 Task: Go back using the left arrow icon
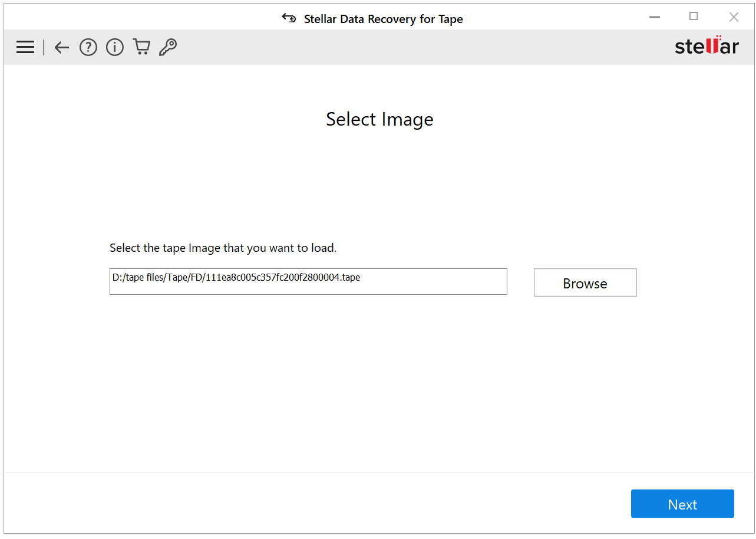(62, 47)
